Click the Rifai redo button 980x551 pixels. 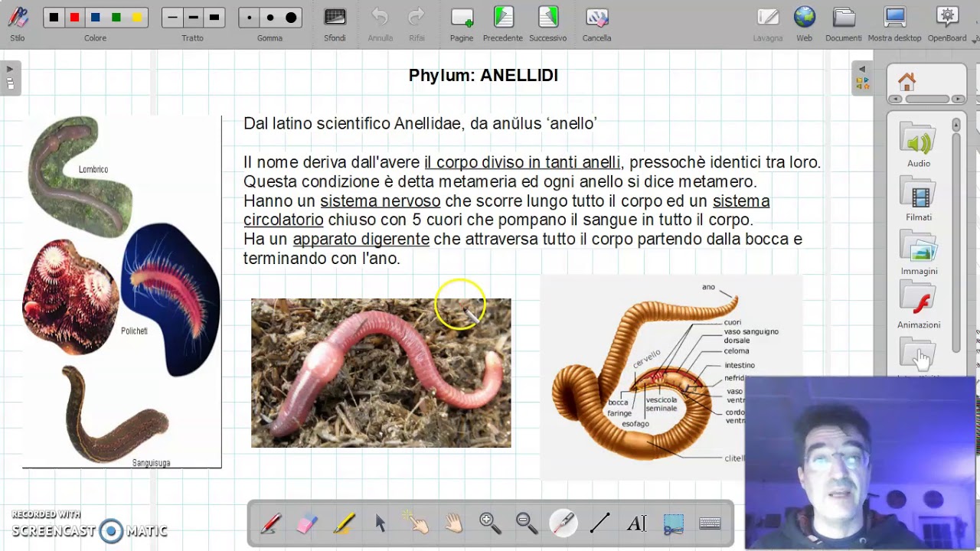(x=416, y=24)
